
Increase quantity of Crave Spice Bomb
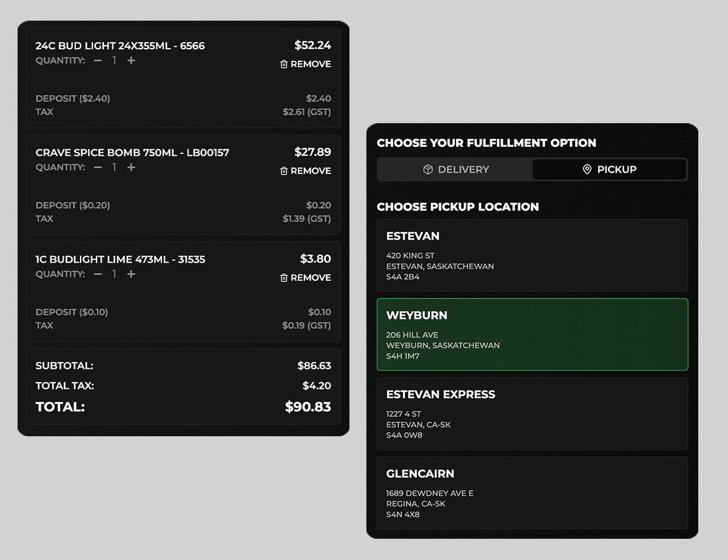[131, 167]
